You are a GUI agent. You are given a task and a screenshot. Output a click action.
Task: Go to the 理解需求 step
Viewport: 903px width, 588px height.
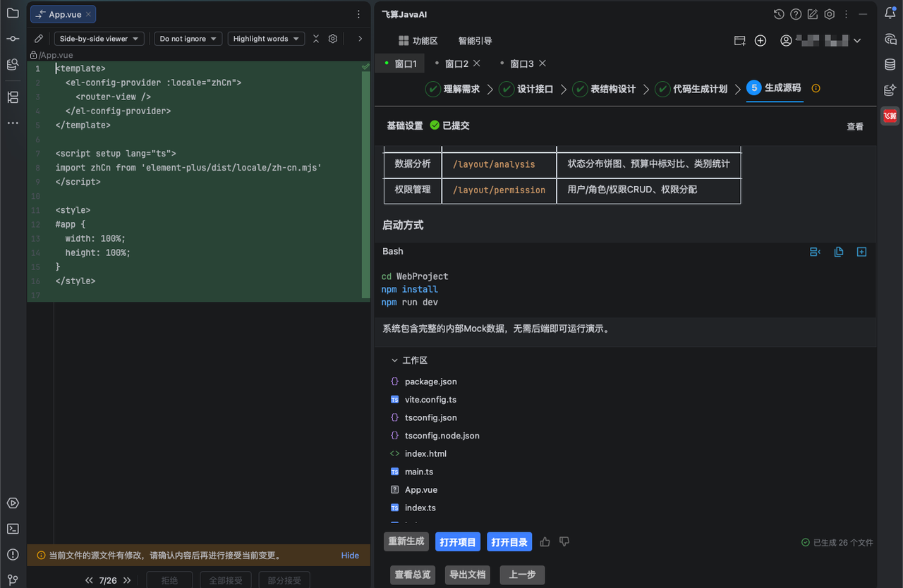[452, 89]
